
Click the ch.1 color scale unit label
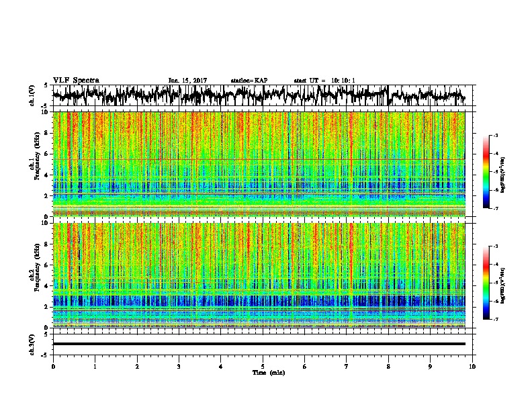pyautogui.click(x=503, y=175)
